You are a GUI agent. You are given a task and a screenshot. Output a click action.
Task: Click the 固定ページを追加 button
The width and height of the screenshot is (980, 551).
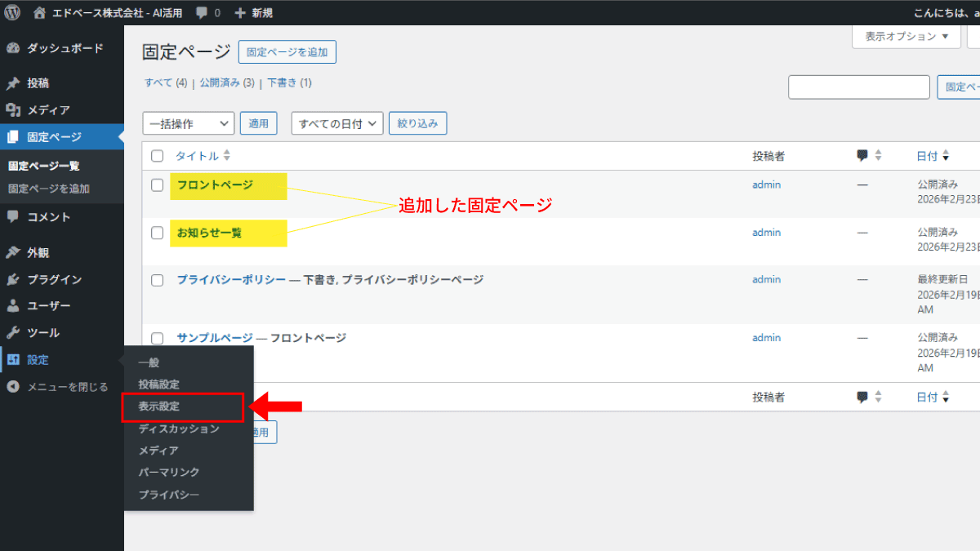coord(287,51)
